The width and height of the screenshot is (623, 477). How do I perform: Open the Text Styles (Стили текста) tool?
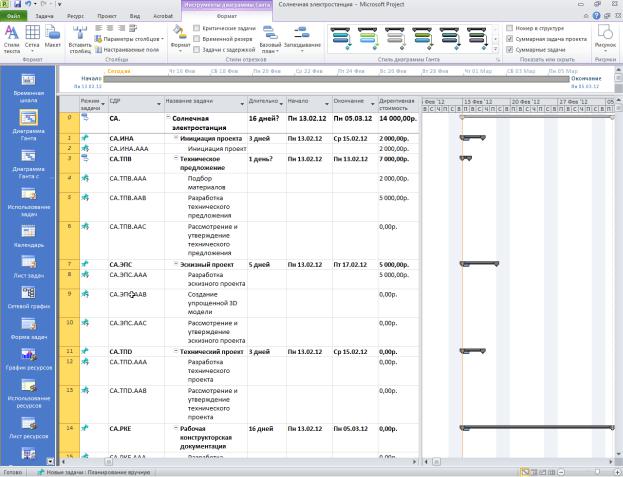pos(12,39)
